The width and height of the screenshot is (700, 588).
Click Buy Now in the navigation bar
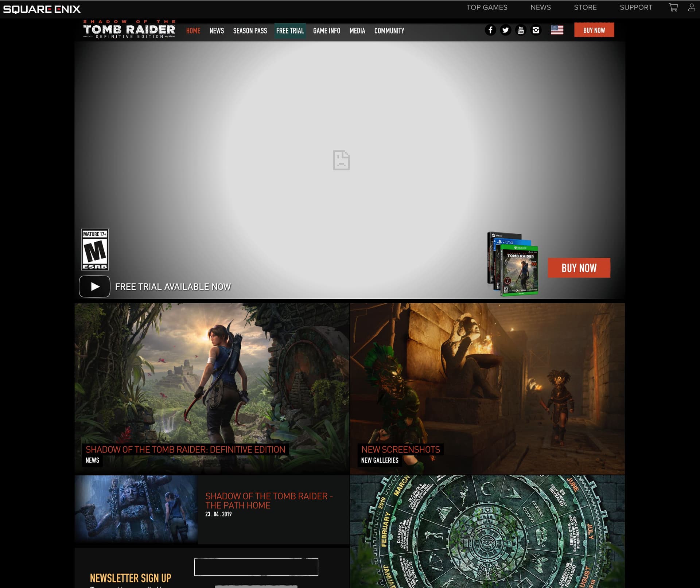coord(594,30)
